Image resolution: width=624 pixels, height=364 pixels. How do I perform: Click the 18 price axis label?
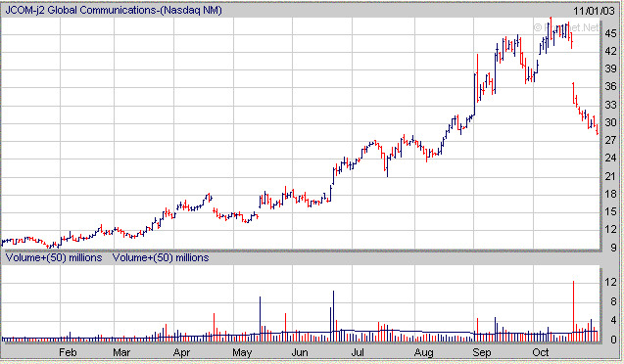[x=610, y=194]
